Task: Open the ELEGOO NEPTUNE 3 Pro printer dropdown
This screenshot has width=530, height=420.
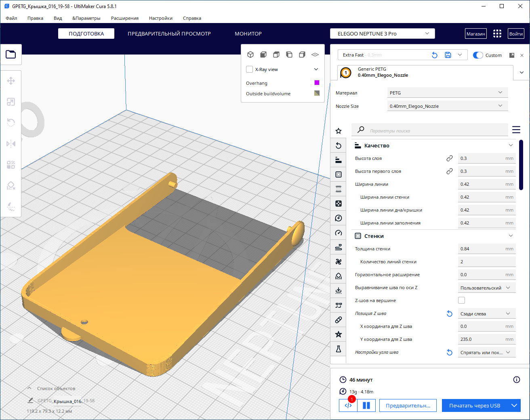Action: pos(382,34)
